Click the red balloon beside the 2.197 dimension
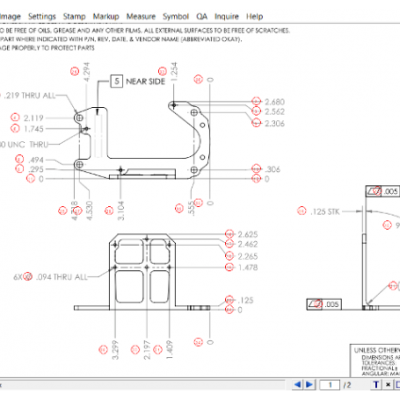The height and width of the screenshot is (400, 400). tap(135, 349)
